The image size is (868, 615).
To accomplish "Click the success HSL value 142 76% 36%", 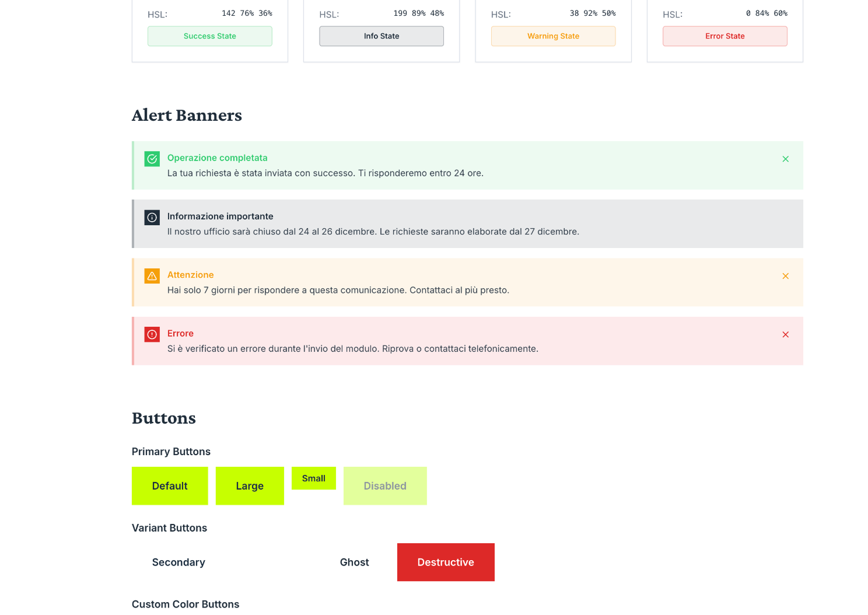I will [x=247, y=13].
